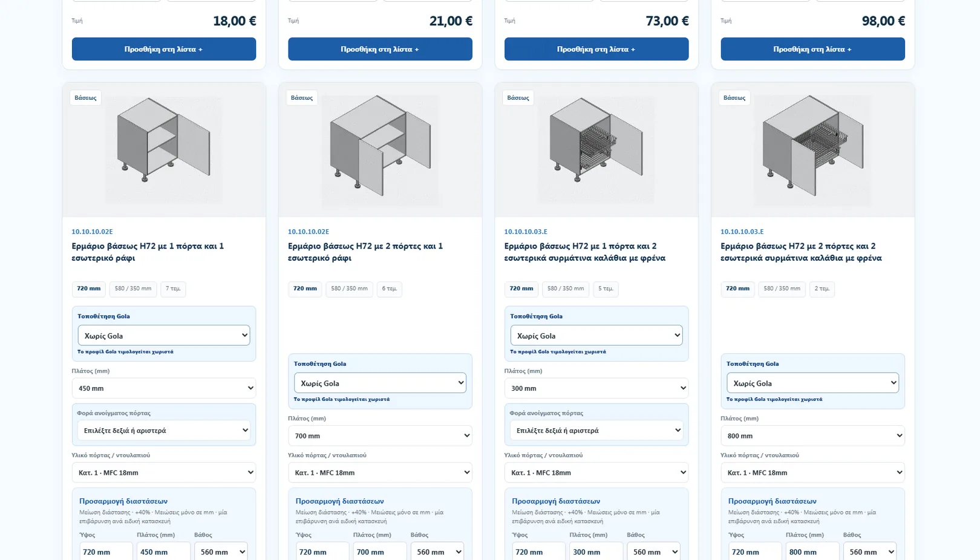Open 560 mm depth dropdown in 2-door wire-basket card

[x=869, y=552]
